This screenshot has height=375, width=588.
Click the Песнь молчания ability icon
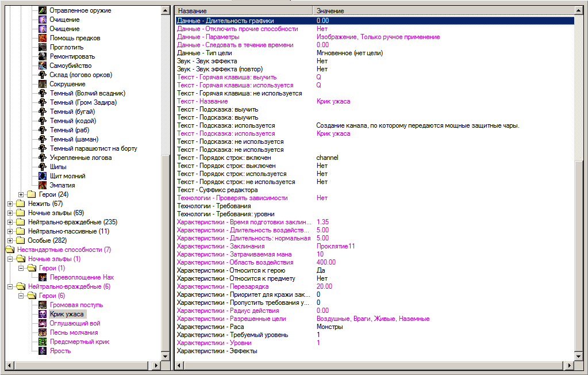tap(43, 332)
